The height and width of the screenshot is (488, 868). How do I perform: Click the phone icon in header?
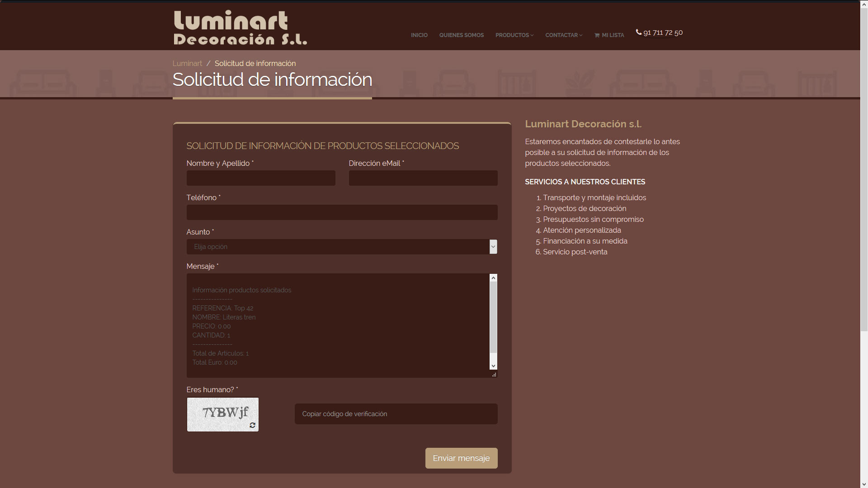click(x=638, y=32)
